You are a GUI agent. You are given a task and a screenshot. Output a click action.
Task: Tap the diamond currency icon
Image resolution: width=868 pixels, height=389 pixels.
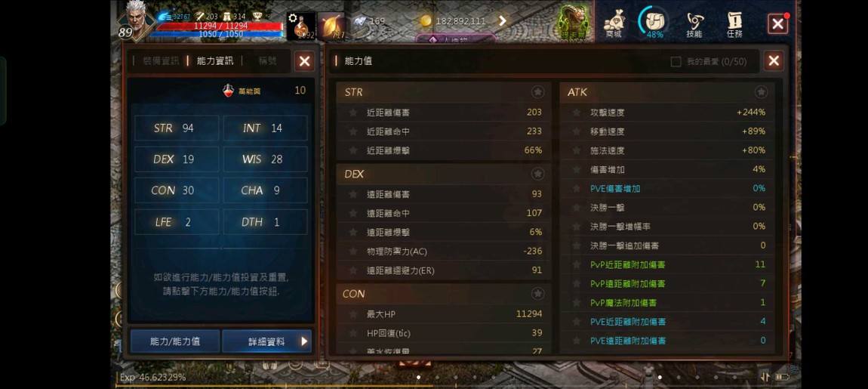point(359,21)
